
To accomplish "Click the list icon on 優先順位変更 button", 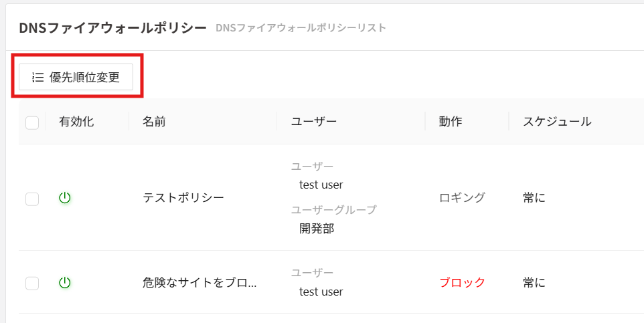I will pyautogui.click(x=38, y=78).
